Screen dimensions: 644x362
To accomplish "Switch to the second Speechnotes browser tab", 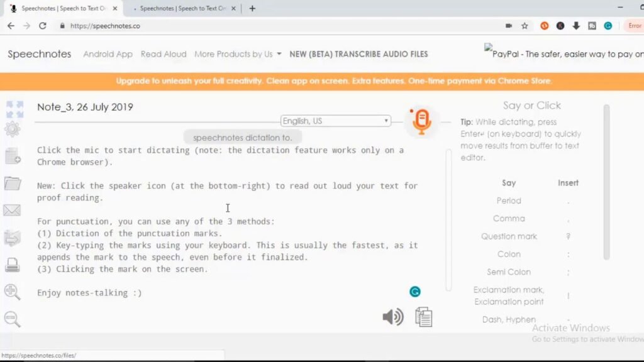I will [x=182, y=9].
